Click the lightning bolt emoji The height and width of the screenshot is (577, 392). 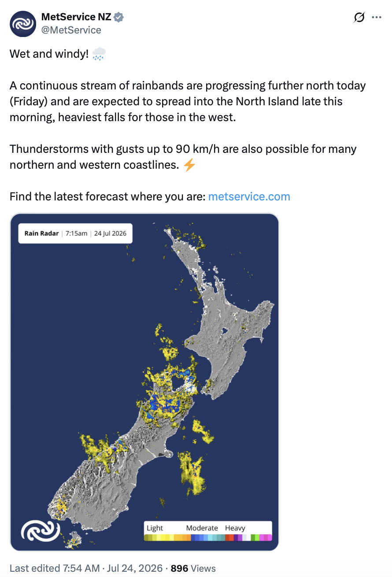point(189,165)
